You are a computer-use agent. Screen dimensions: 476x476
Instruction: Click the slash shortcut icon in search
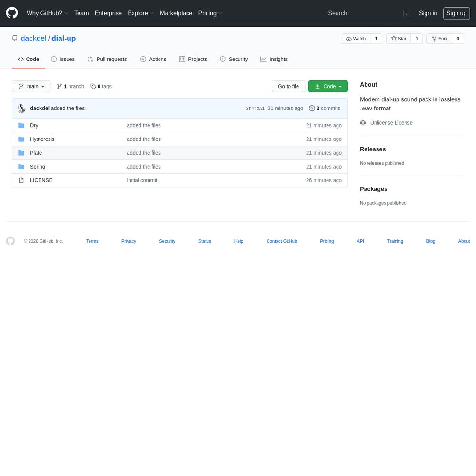[407, 13]
